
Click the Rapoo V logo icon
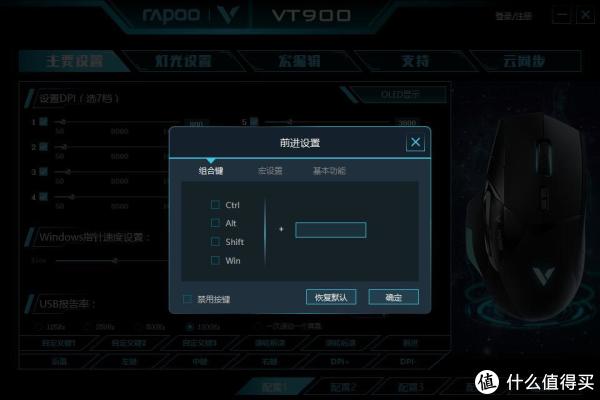click(x=228, y=15)
